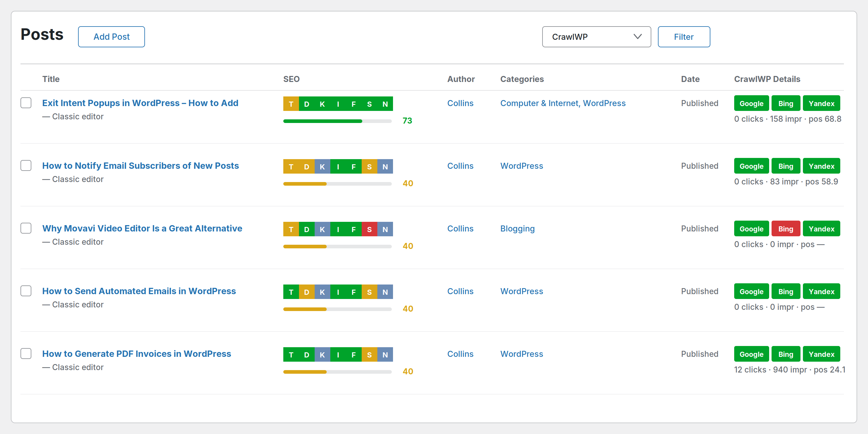The height and width of the screenshot is (434, 868).
Task: Select the Send Automated Emails post checkbox
Action: click(x=26, y=291)
